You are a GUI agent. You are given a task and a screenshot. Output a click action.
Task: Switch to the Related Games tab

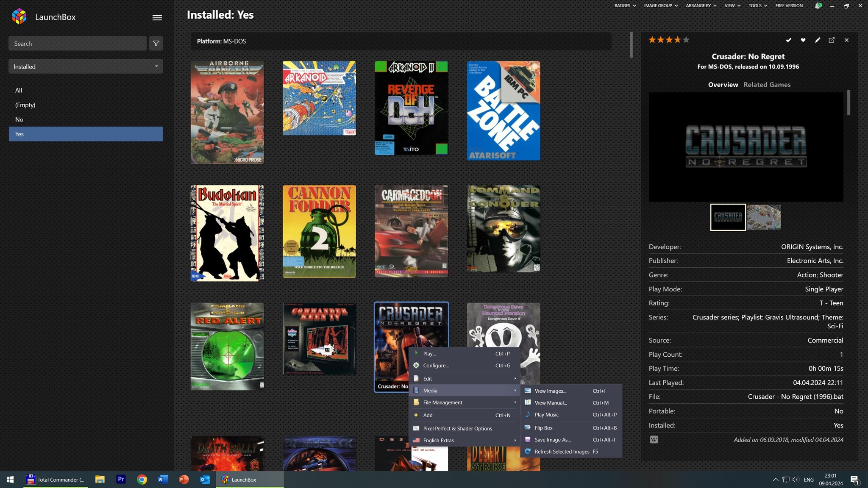coord(767,85)
